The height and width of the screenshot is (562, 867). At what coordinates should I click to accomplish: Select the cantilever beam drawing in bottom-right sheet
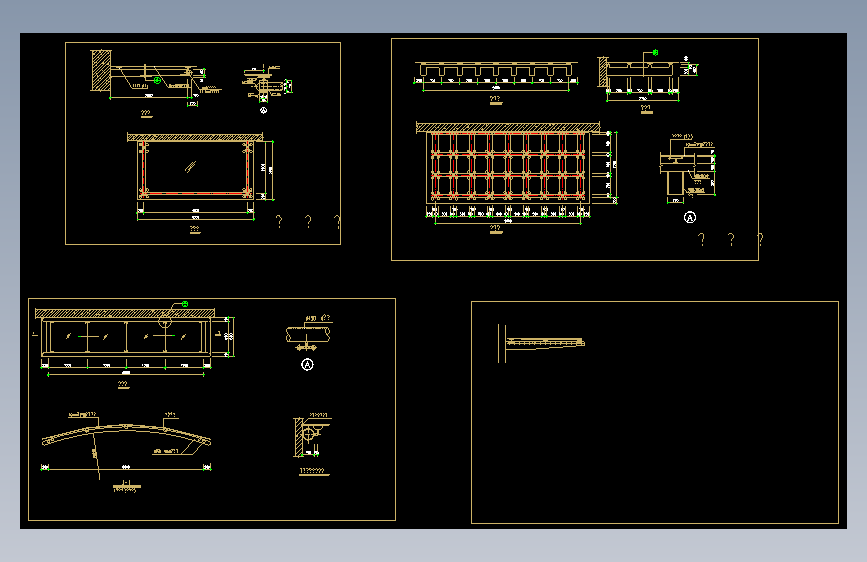point(541,343)
